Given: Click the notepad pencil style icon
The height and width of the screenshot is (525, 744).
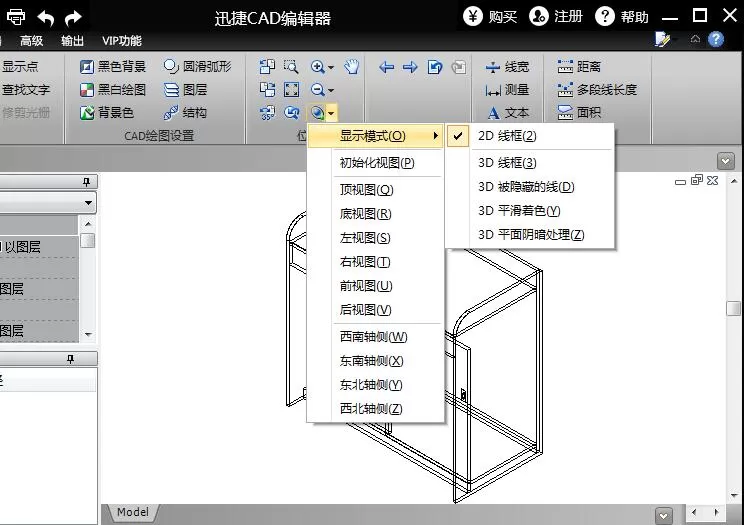Looking at the screenshot, I should [x=662, y=39].
